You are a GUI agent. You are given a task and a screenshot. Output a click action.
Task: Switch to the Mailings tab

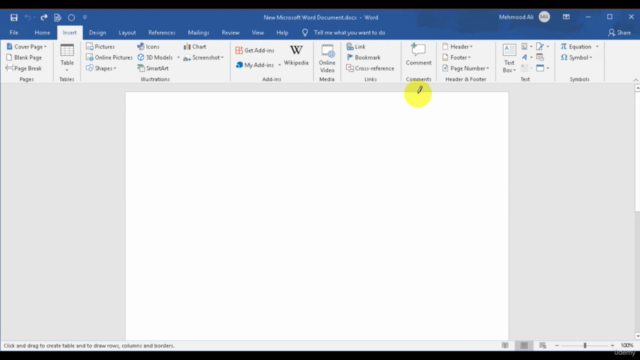pyautogui.click(x=198, y=33)
